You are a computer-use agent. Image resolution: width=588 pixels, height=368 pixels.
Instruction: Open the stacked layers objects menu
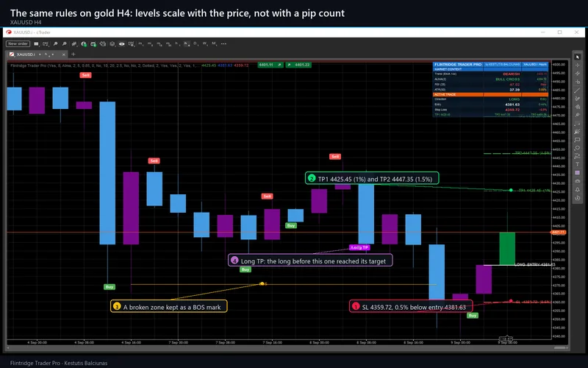112,43
